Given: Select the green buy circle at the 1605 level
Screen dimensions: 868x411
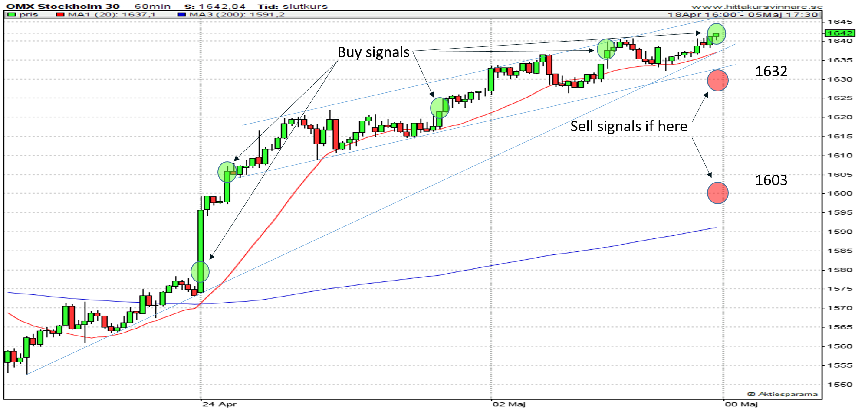Looking at the screenshot, I should click(x=227, y=172).
